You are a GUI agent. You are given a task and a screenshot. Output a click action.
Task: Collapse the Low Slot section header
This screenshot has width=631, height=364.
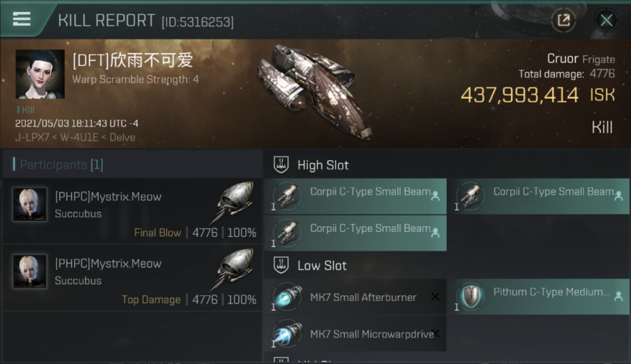pos(447,265)
